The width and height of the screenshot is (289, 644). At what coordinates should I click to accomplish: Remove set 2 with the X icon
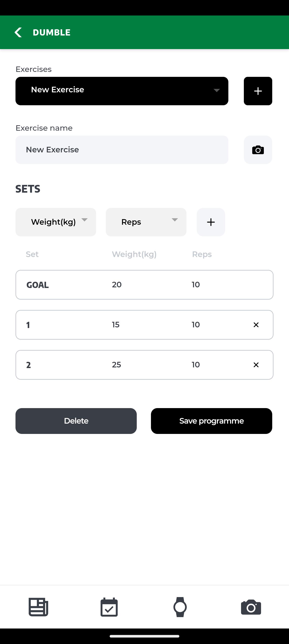tap(256, 365)
